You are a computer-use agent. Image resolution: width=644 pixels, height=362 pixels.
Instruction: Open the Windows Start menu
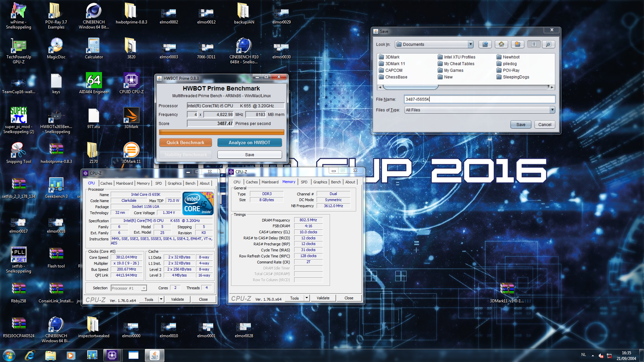click(x=9, y=355)
